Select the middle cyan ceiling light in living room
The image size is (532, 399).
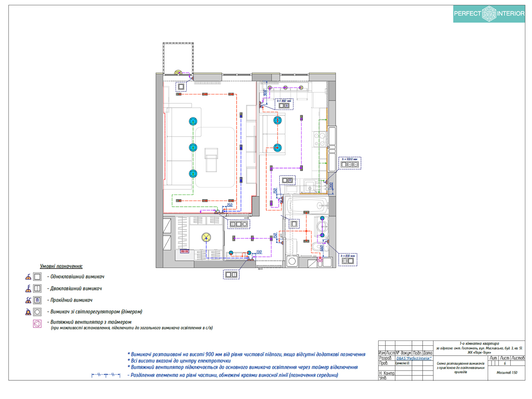click(x=192, y=147)
